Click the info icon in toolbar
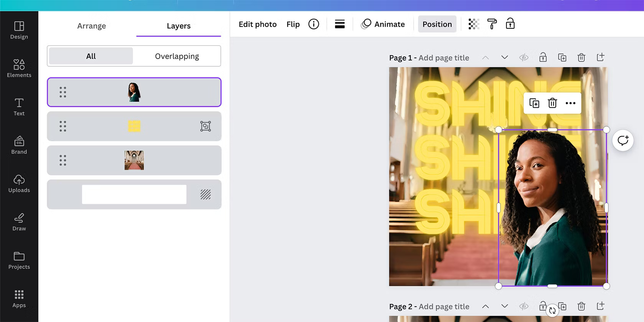The image size is (644, 322). coord(314,24)
